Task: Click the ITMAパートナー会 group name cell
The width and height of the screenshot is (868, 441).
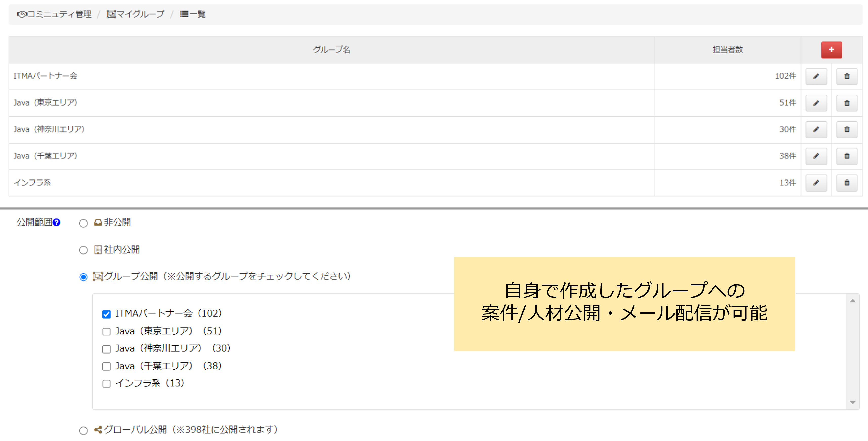Action: (332, 76)
